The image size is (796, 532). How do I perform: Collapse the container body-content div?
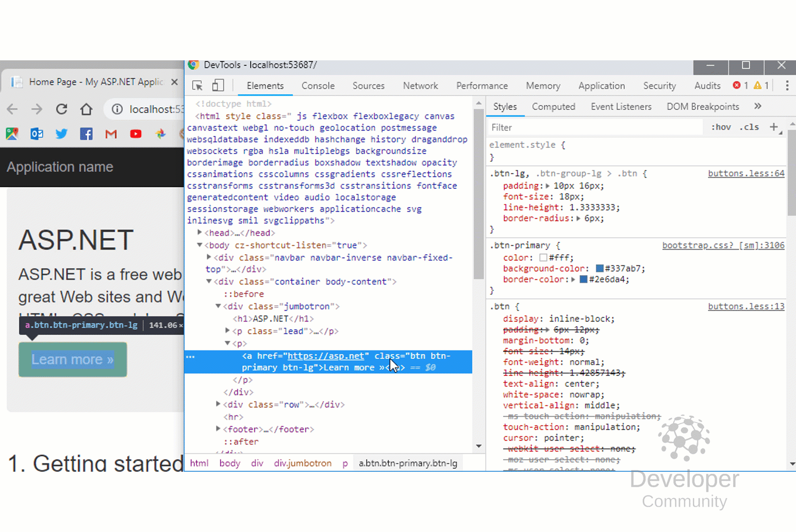[x=209, y=281]
